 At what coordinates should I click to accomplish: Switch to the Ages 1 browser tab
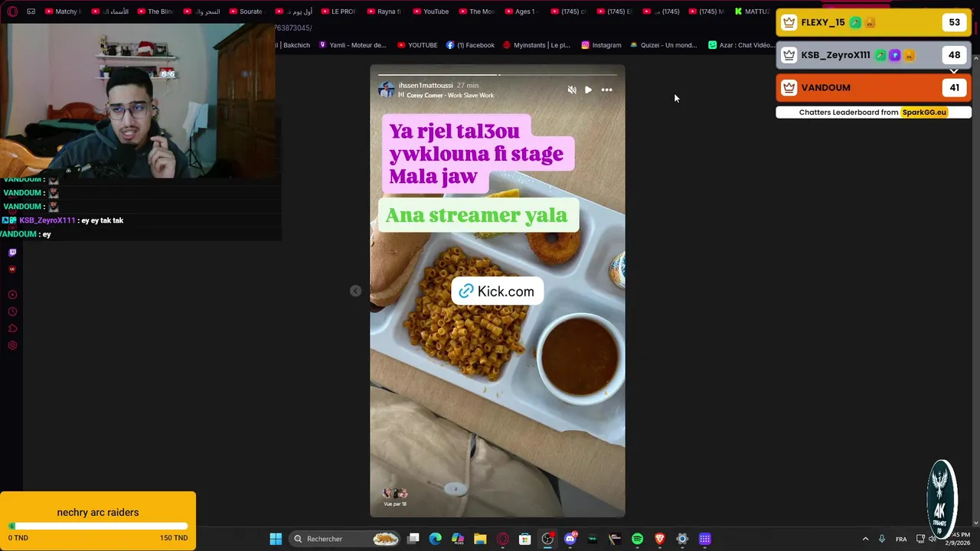[x=522, y=11]
